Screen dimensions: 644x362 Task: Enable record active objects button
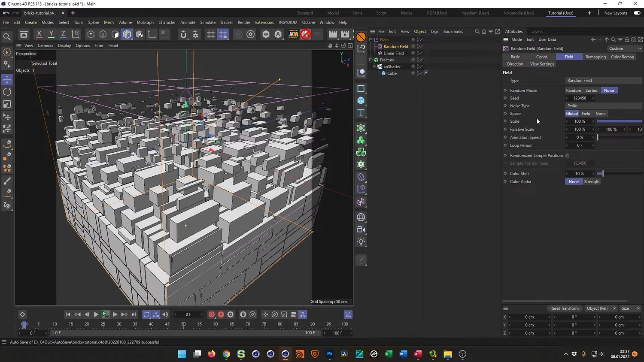pyautogui.click(x=212, y=314)
